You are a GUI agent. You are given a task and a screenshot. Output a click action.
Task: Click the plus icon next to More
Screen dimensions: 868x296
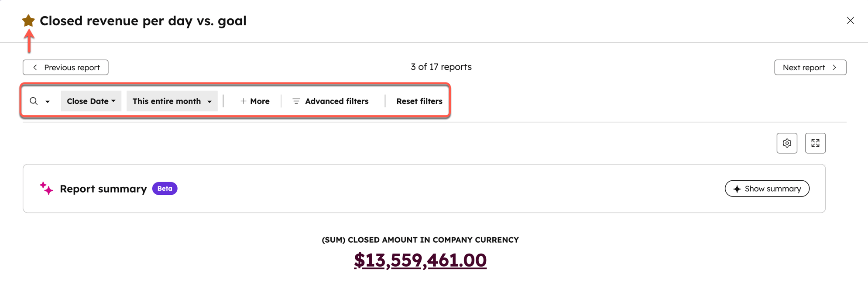coord(243,101)
